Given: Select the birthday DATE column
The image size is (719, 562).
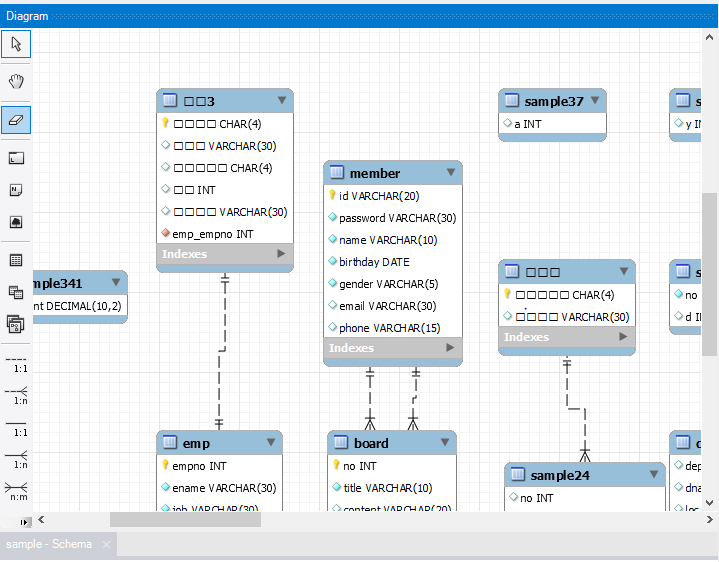Looking at the screenshot, I should pyautogui.click(x=393, y=262).
